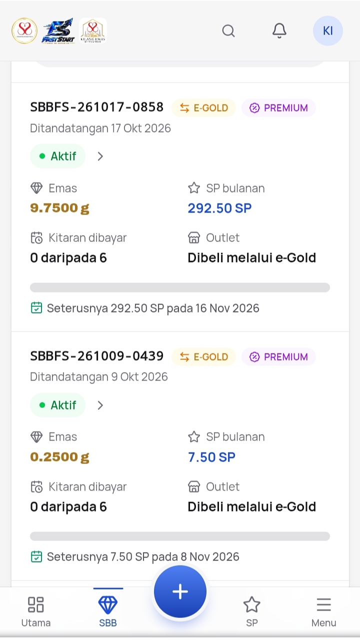Open the Menu hamburger tab
This screenshot has height=644, width=360.
(x=323, y=611)
